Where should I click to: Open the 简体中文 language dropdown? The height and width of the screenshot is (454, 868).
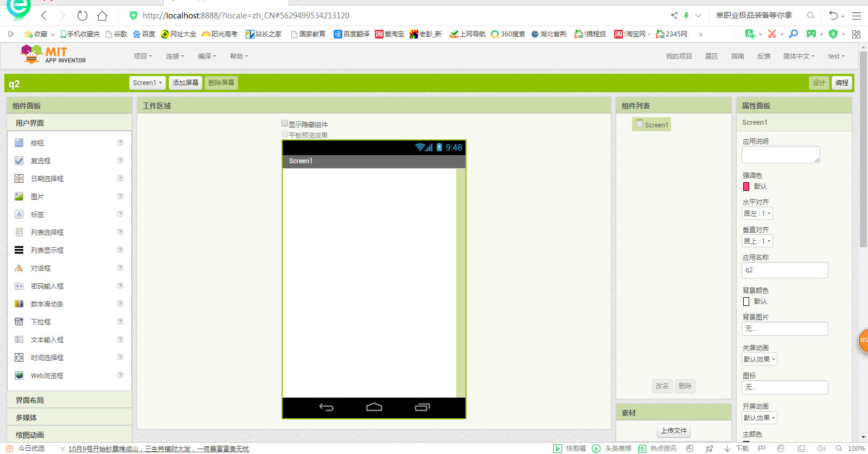coord(799,56)
